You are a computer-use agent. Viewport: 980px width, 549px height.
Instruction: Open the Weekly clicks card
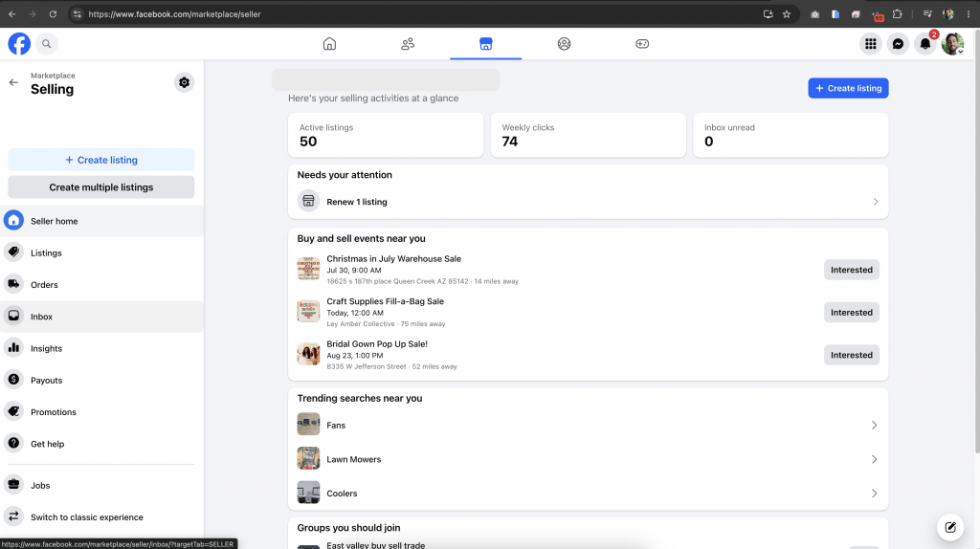[x=589, y=135]
